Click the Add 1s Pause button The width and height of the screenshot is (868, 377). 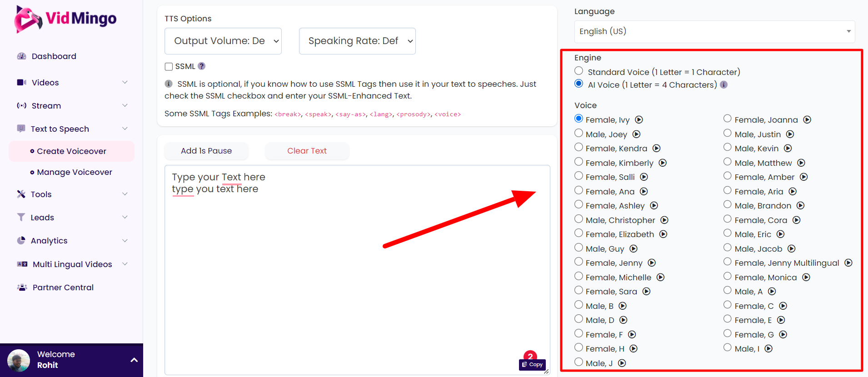pyautogui.click(x=206, y=151)
